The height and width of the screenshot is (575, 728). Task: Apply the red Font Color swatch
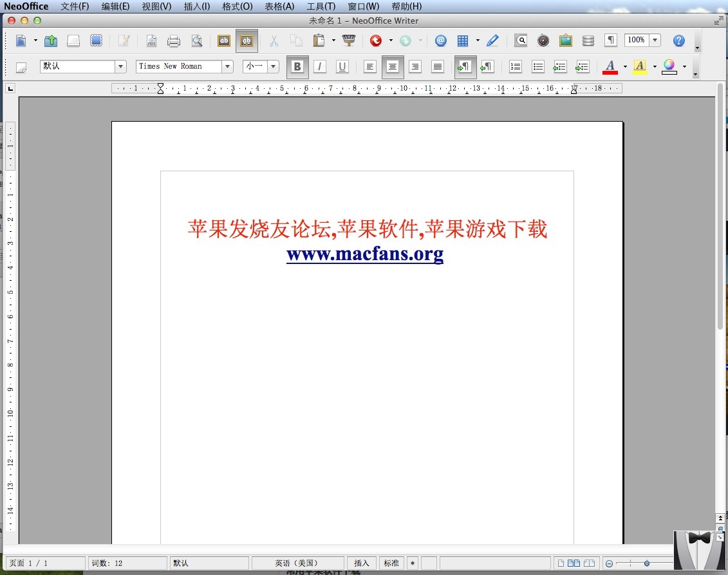[610, 67]
